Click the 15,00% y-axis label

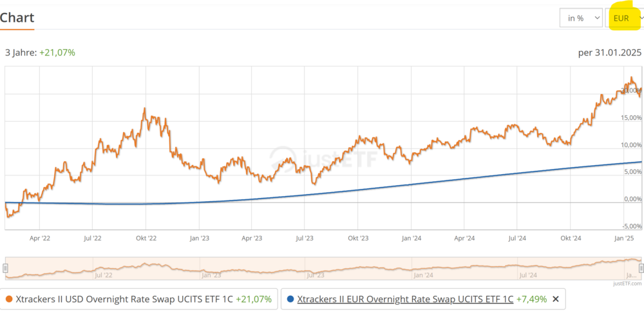[x=630, y=117]
